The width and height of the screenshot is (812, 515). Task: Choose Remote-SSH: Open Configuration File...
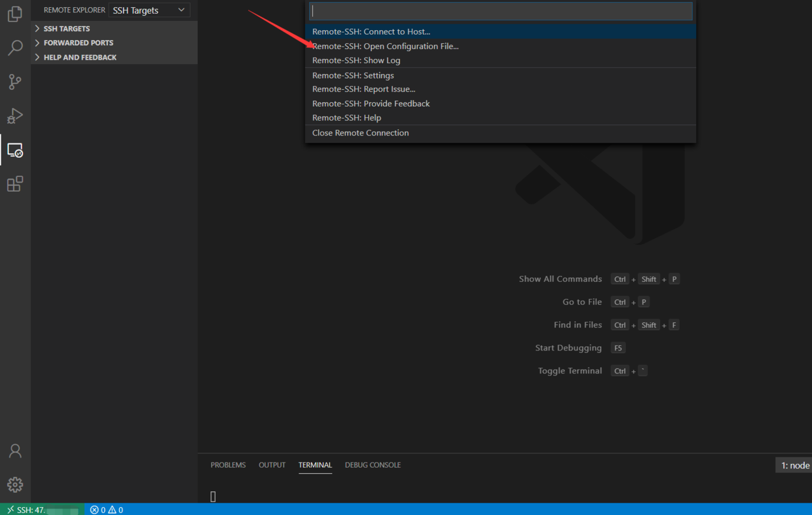[x=501, y=46]
